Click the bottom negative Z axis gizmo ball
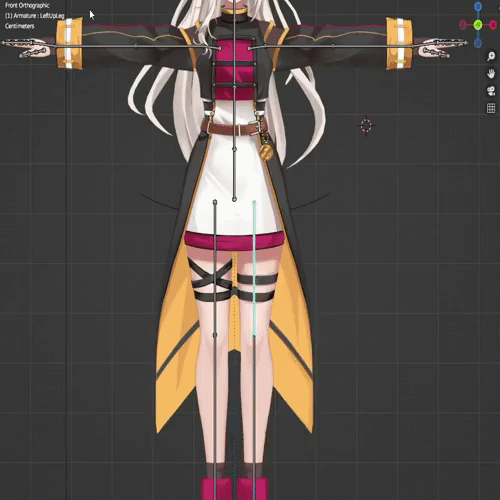Image resolution: width=500 pixels, height=500 pixels. tap(478, 43)
